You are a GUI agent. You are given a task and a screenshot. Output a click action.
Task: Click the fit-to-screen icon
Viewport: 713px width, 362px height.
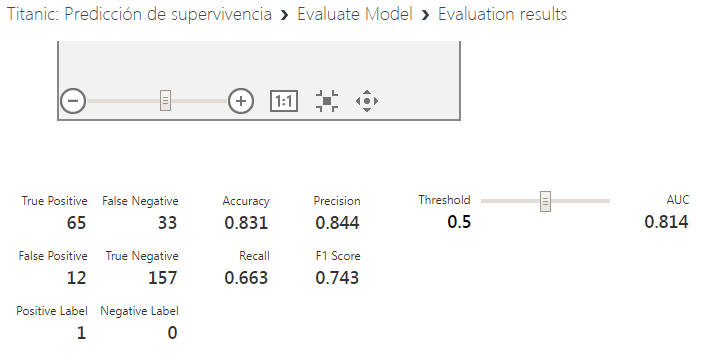[x=326, y=101]
